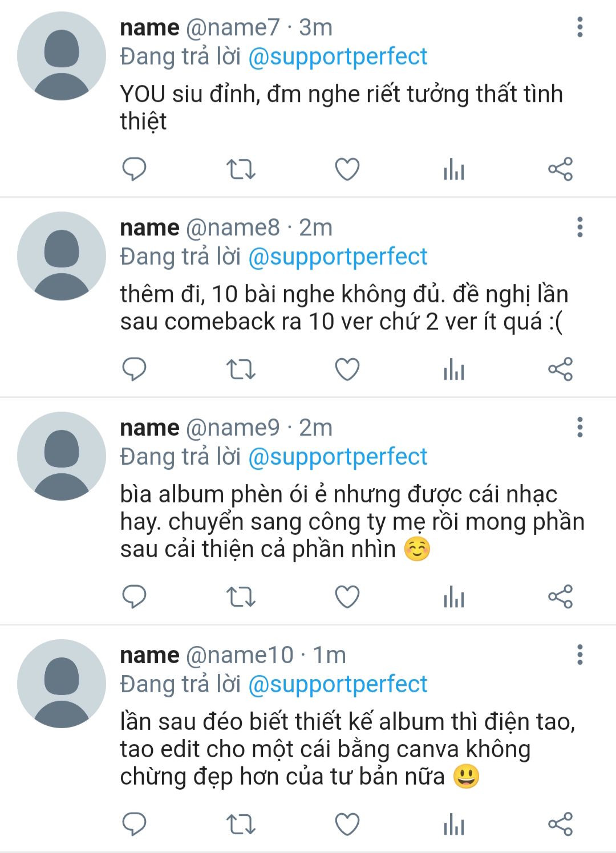This screenshot has height=853, width=616.
Task: Like the @name9 tweet
Action: (347, 597)
